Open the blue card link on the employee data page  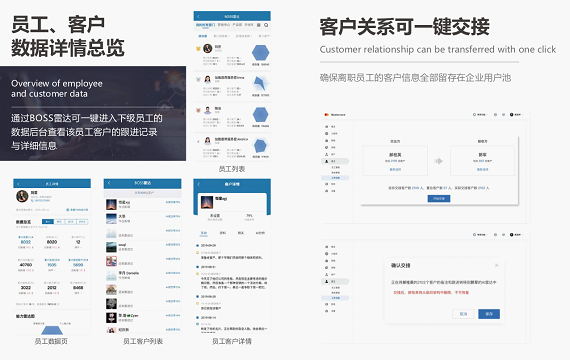(77, 210)
